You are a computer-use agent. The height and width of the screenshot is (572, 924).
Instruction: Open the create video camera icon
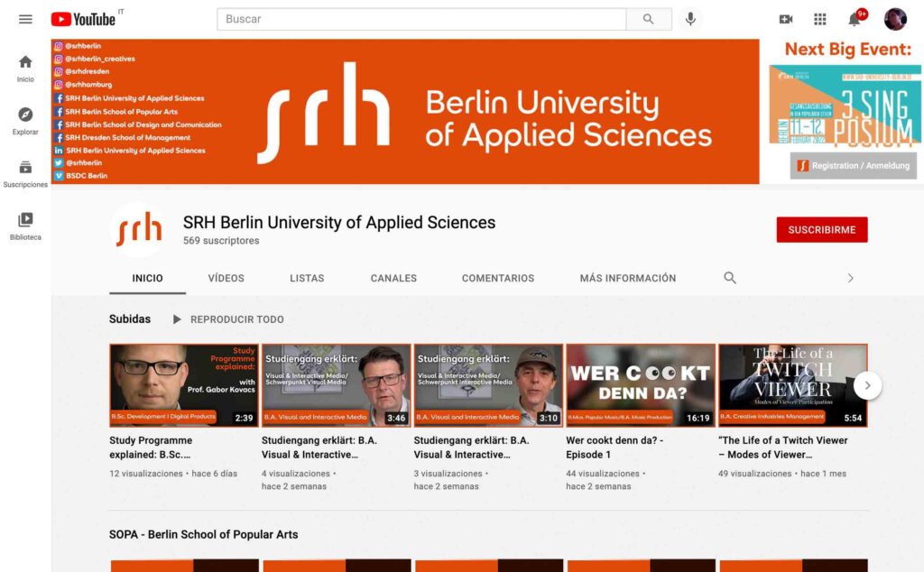click(x=786, y=20)
